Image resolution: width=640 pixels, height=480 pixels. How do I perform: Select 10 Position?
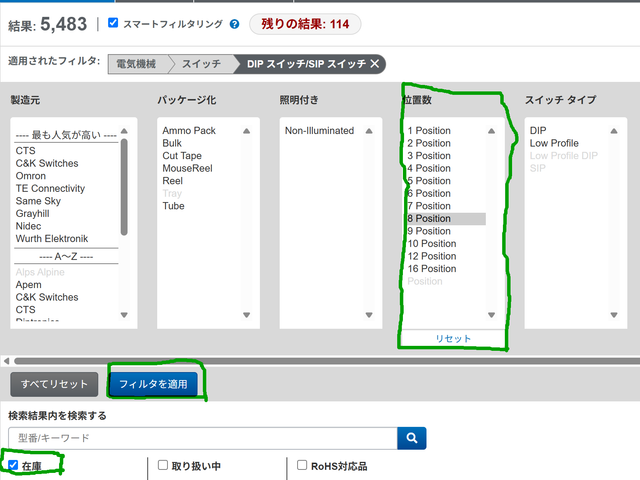[x=432, y=244]
